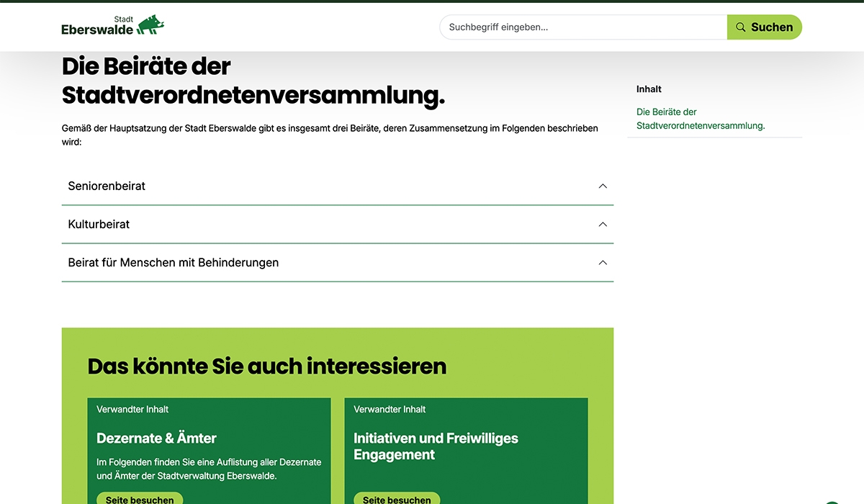Toggle the Kulturbeirat chevron arrow
Image resolution: width=864 pixels, height=504 pixels.
(603, 224)
